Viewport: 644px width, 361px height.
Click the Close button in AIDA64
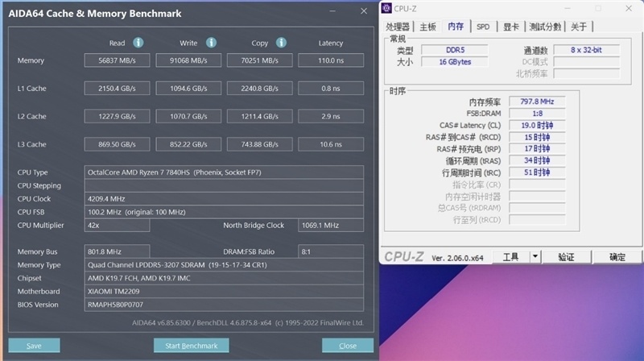(348, 346)
